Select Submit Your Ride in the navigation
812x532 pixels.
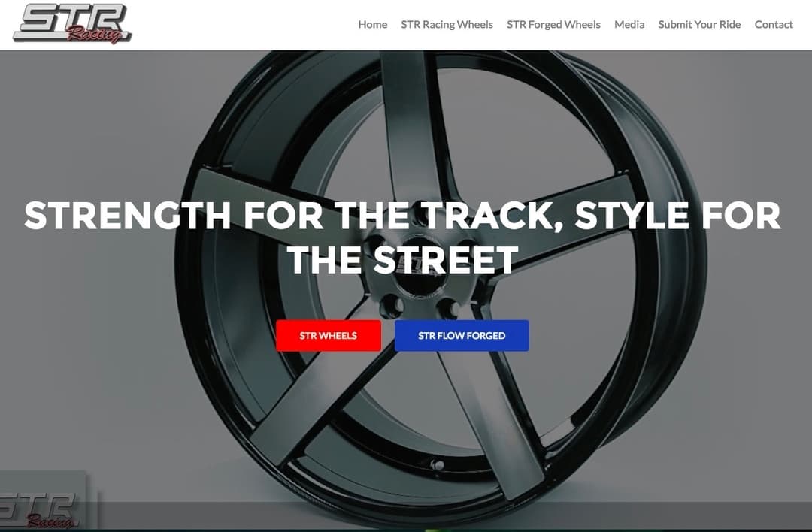(699, 24)
